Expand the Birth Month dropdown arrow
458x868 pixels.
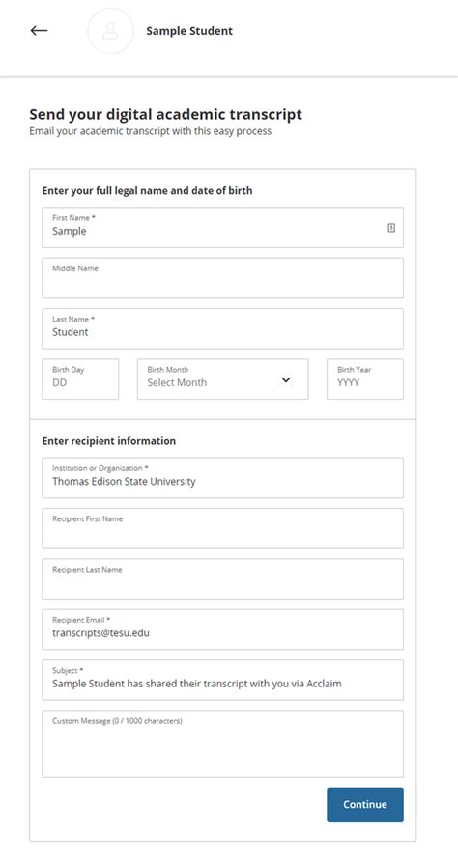point(286,379)
